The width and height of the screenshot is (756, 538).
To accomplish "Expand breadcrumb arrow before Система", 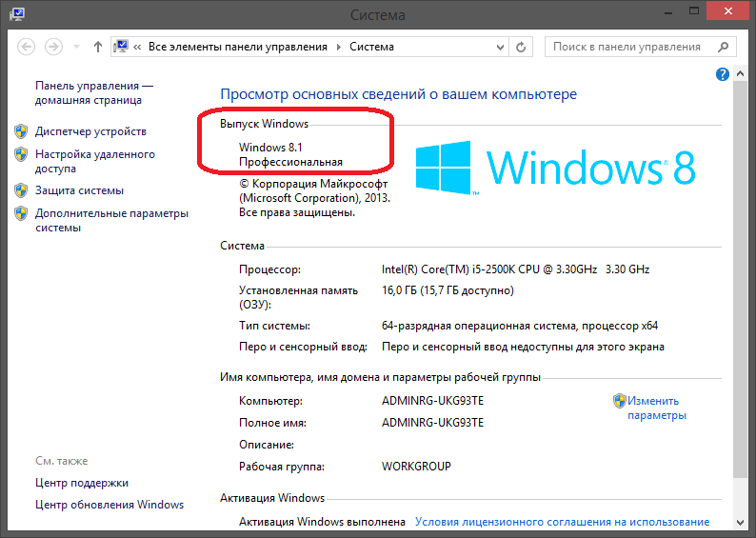I will [338, 48].
